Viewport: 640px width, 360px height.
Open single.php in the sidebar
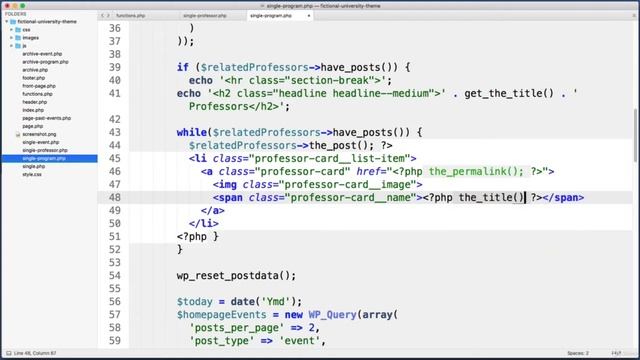click(x=33, y=167)
